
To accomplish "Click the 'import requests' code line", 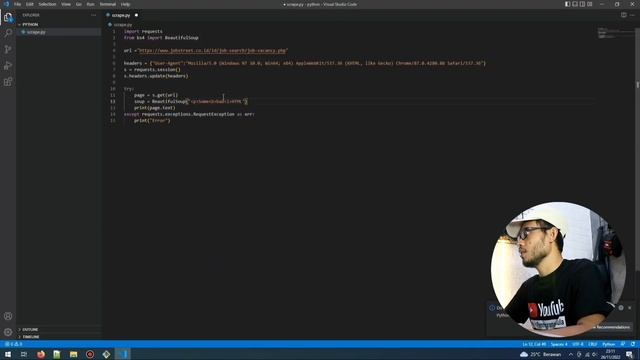I will [x=143, y=31].
